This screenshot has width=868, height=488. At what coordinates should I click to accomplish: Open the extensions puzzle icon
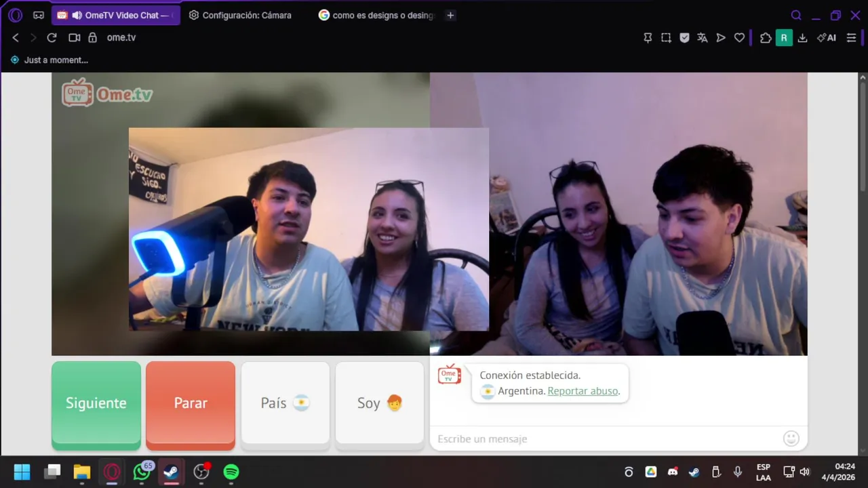tap(766, 38)
